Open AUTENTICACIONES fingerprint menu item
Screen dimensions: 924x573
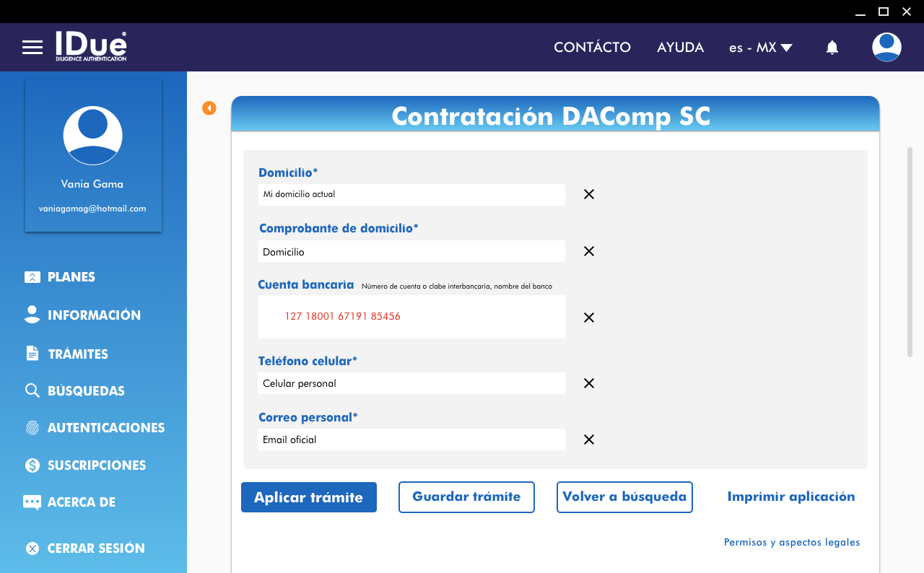pos(105,428)
